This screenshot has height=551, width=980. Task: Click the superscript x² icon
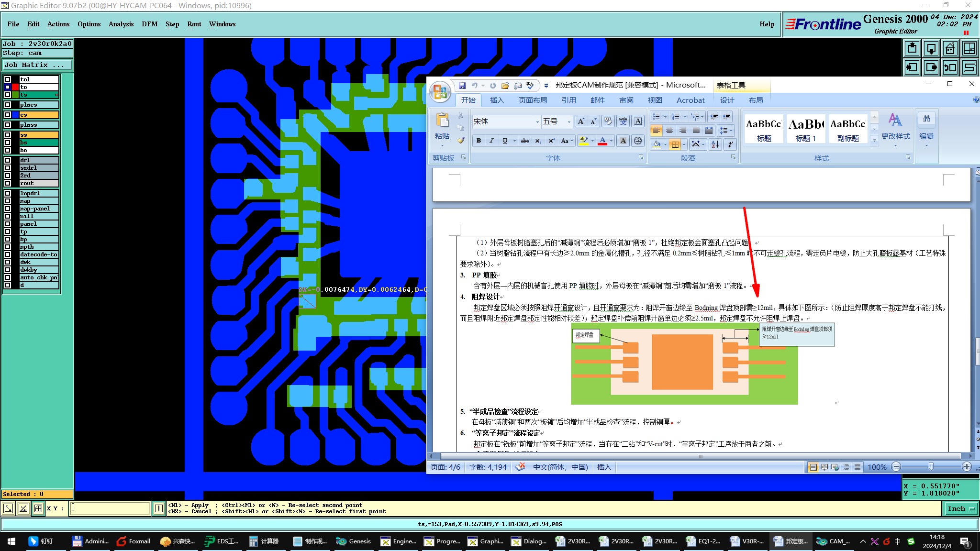coord(551,141)
